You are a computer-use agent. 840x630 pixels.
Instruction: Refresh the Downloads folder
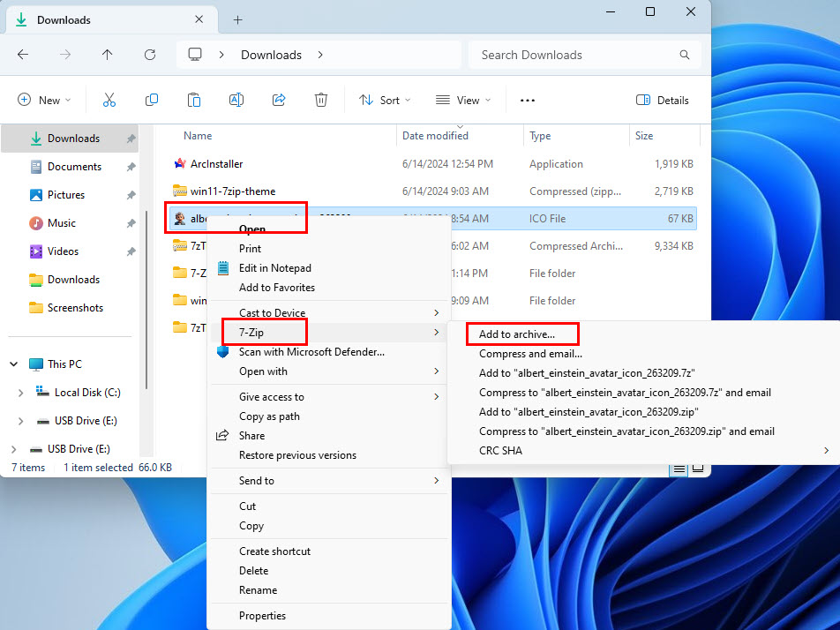click(x=150, y=55)
